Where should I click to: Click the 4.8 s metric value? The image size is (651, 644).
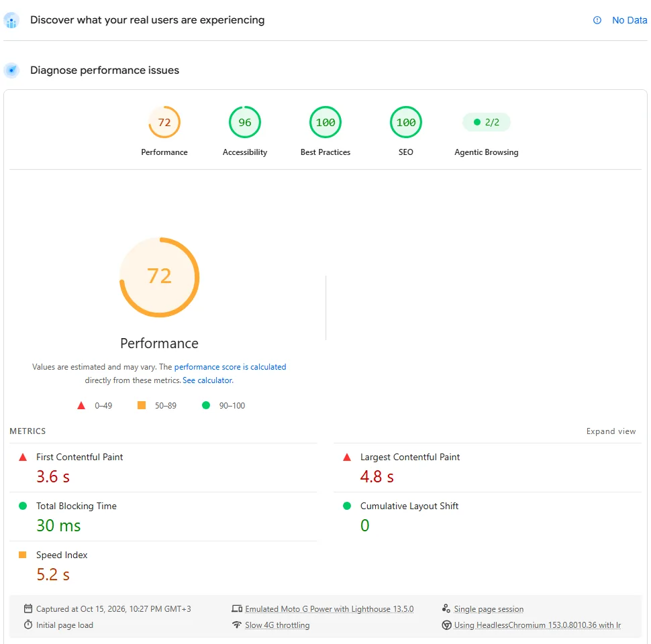coord(377,476)
